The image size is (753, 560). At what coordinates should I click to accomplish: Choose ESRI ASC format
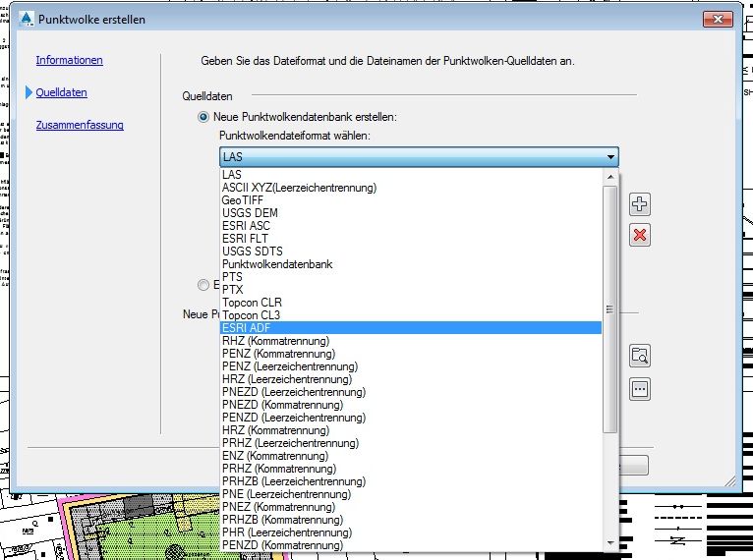click(x=411, y=226)
